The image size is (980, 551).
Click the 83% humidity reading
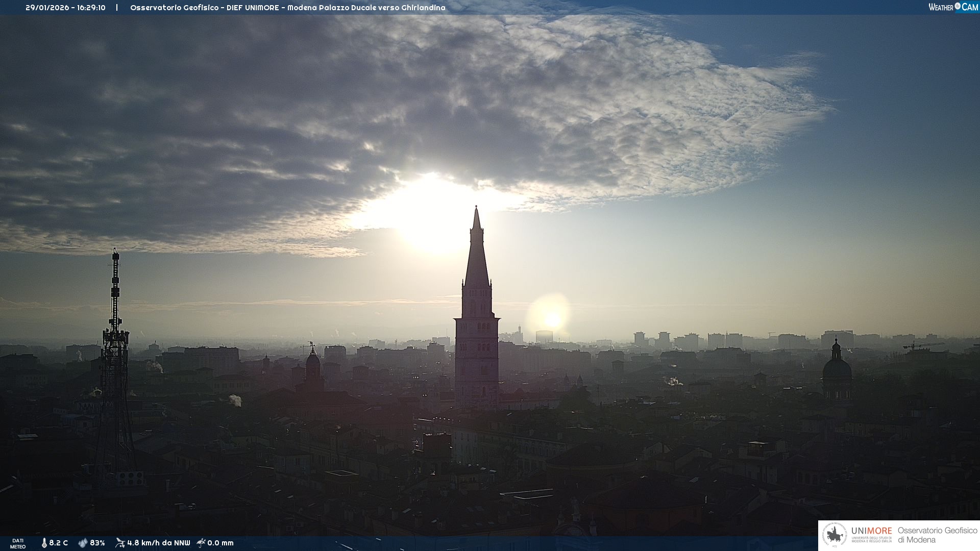coord(97,543)
